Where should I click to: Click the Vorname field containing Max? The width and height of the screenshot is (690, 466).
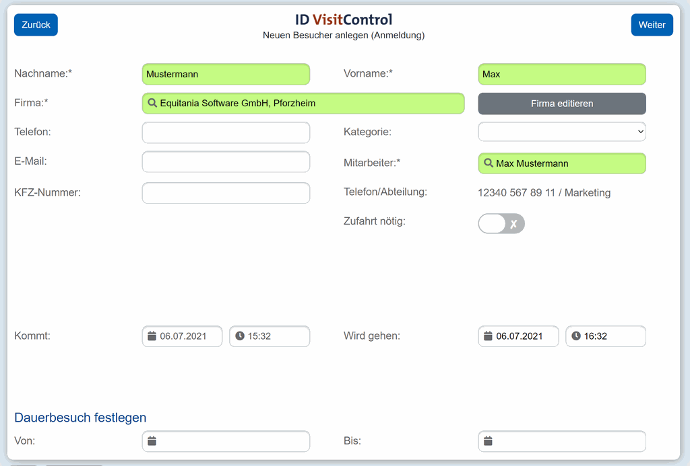pyautogui.click(x=562, y=74)
